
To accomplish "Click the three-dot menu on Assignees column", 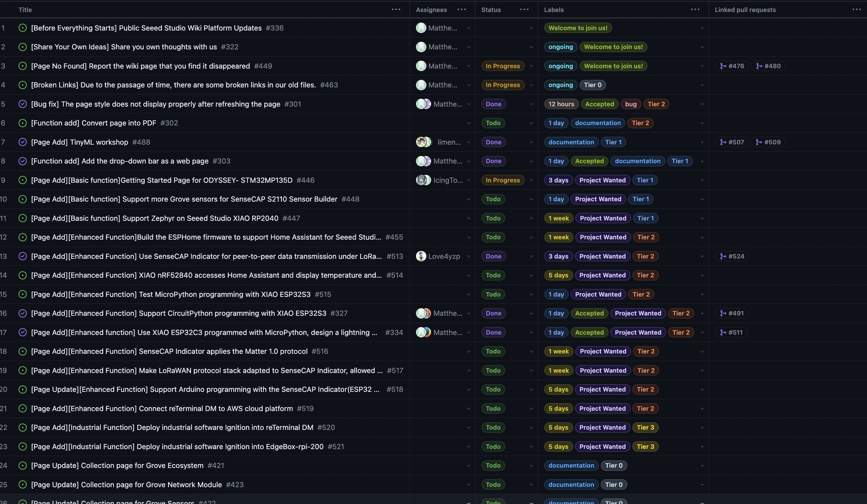I will click(x=461, y=10).
